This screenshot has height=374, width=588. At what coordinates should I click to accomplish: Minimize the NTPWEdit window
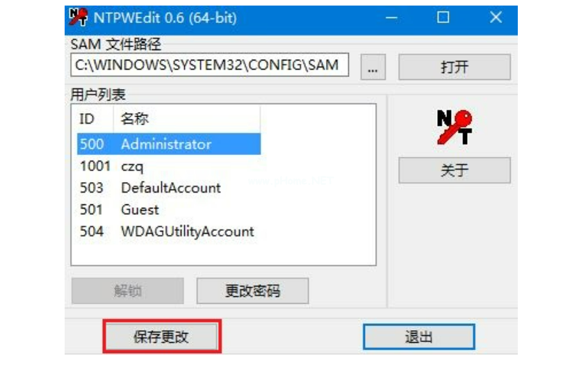(391, 17)
